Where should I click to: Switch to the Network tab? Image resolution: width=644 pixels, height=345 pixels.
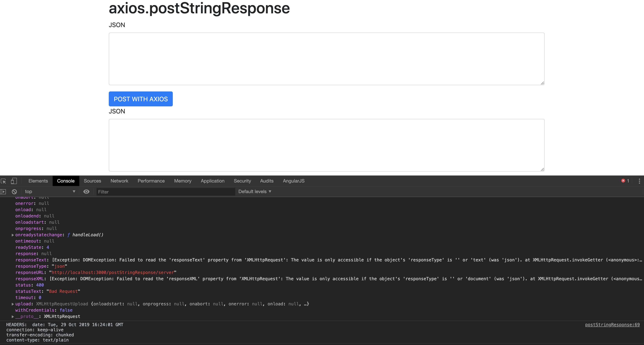coord(119,181)
